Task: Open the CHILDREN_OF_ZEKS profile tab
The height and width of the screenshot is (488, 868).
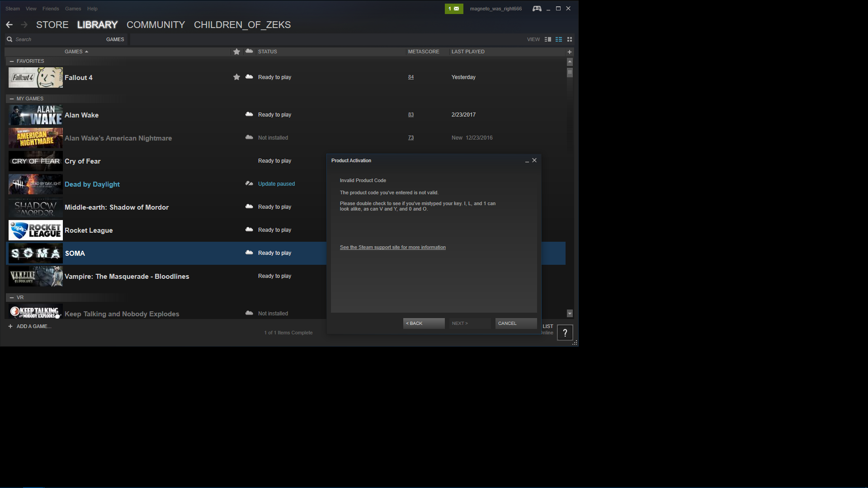Action: pos(242,25)
